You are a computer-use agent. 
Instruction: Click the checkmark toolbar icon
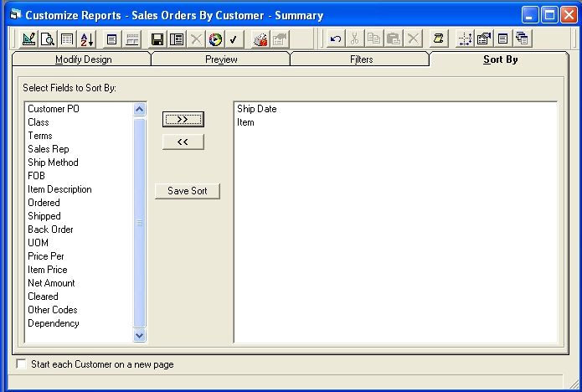tap(234, 39)
